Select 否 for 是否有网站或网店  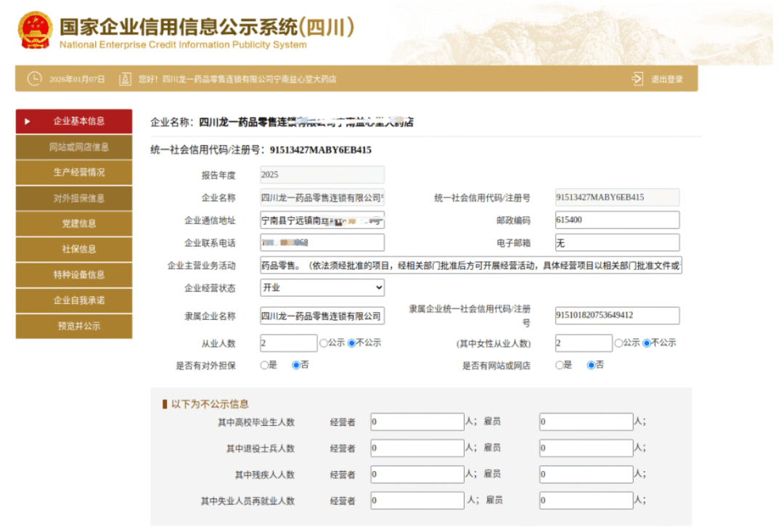(x=589, y=365)
